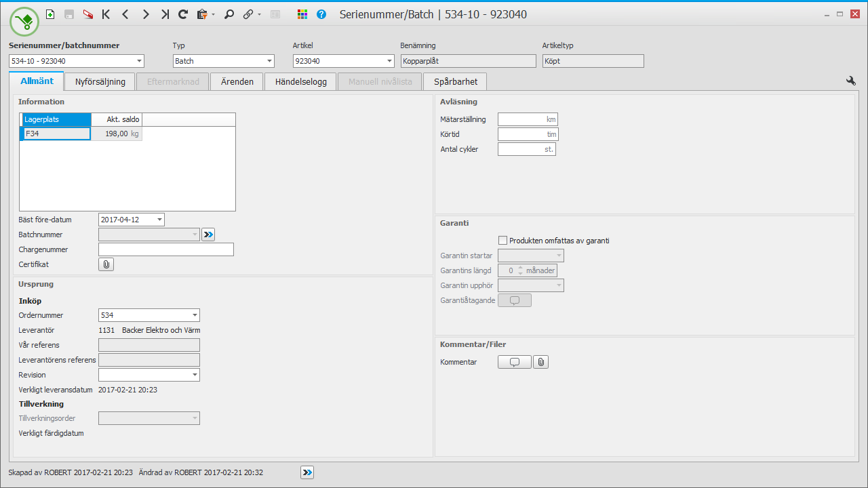
Task: Click supplier name Backer Elektro och Värm
Action: (x=161, y=330)
